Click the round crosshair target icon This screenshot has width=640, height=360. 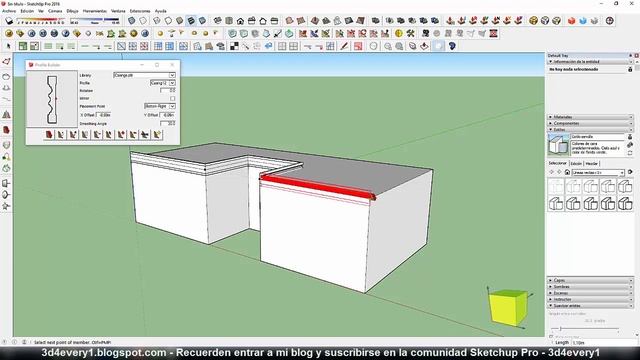tap(610, 20)
